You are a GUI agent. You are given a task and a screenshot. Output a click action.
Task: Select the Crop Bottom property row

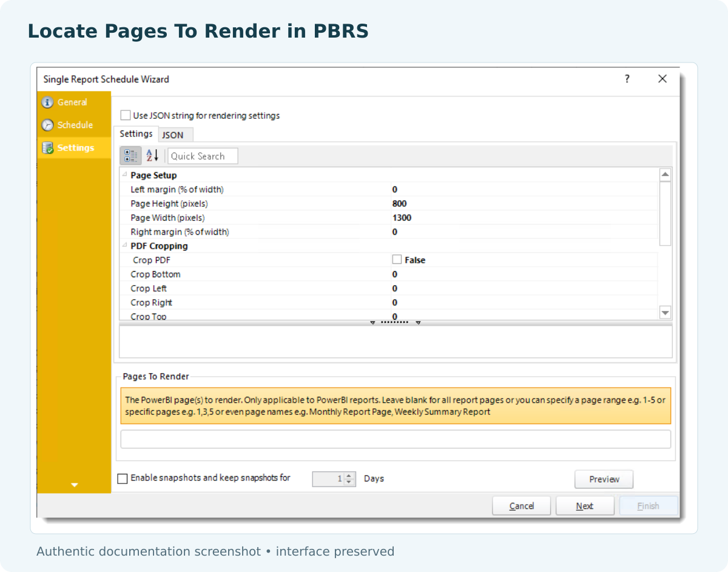389,274
